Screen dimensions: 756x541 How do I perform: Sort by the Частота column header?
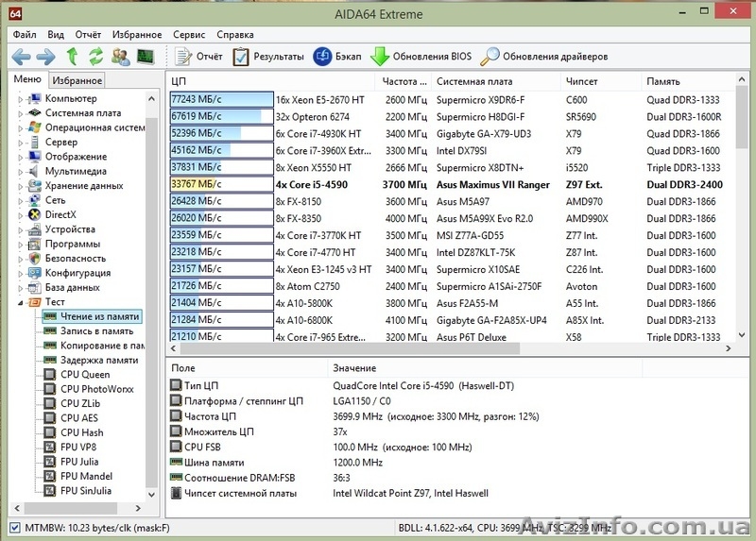click(404, 82)
